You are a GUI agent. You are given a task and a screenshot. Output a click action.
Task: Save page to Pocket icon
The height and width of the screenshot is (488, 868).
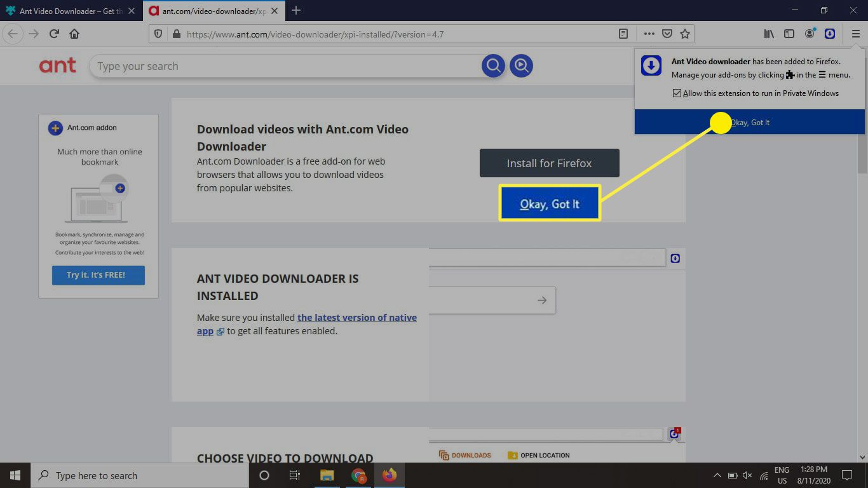667,34
